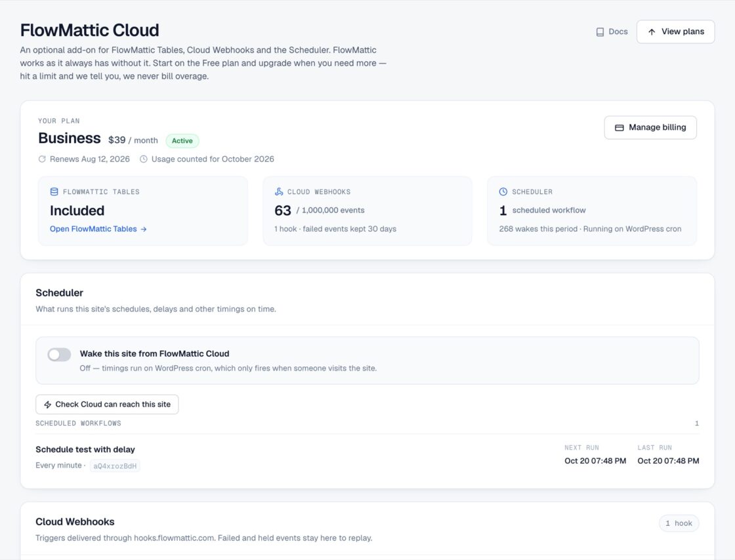
Task: Click 1 hook · failed events kept 30 days
Action: [x=335, y=229]
